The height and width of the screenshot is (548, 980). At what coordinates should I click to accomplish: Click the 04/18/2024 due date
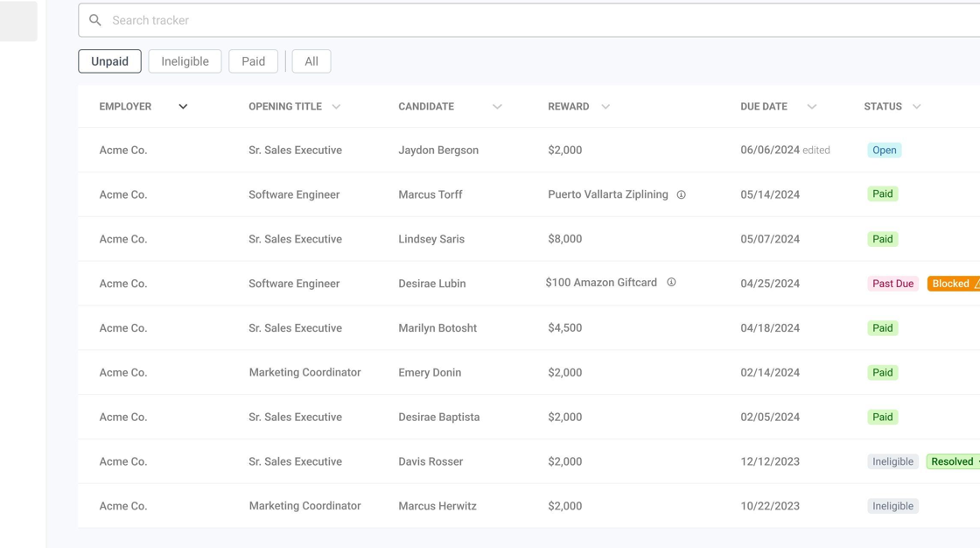pos(770,327)
